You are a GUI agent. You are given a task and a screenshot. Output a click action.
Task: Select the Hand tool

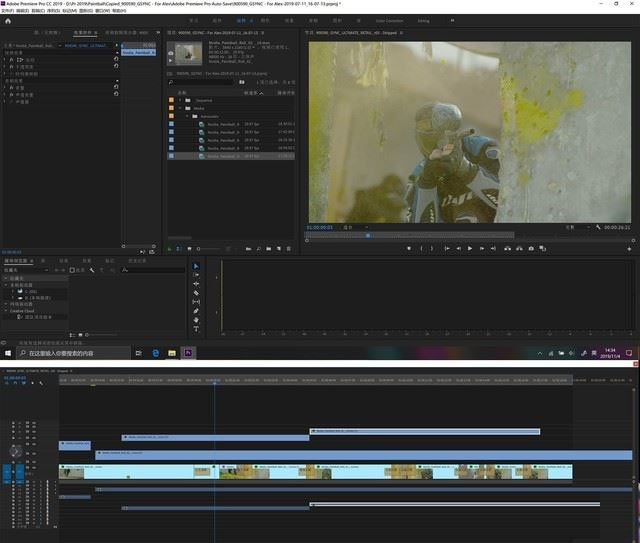click(x=196, y=320)
